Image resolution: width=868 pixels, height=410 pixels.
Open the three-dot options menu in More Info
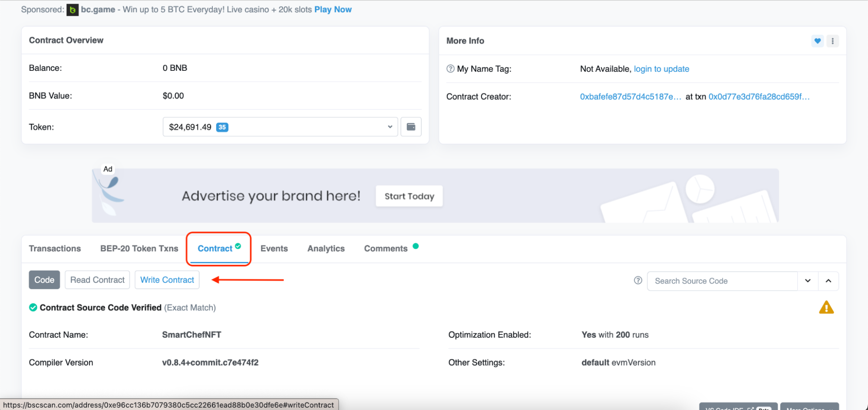click(x=832, y=41)
